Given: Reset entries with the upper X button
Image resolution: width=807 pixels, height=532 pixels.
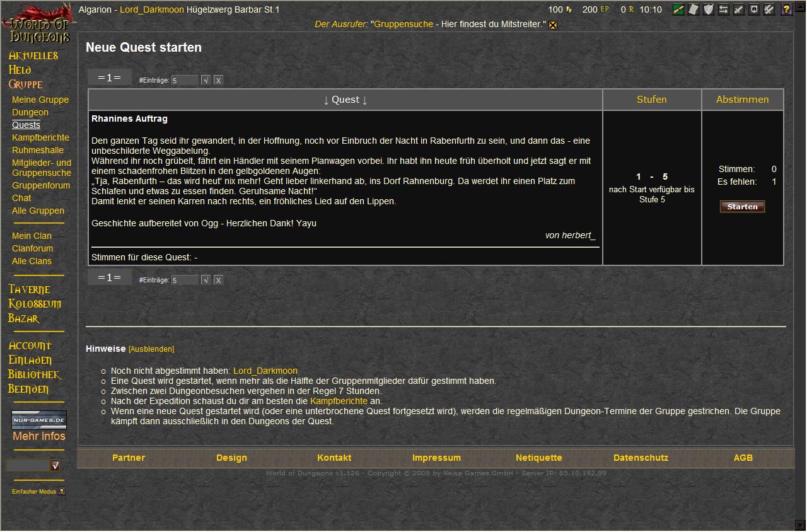Looking at the screenshot, I should click(218, 80).
